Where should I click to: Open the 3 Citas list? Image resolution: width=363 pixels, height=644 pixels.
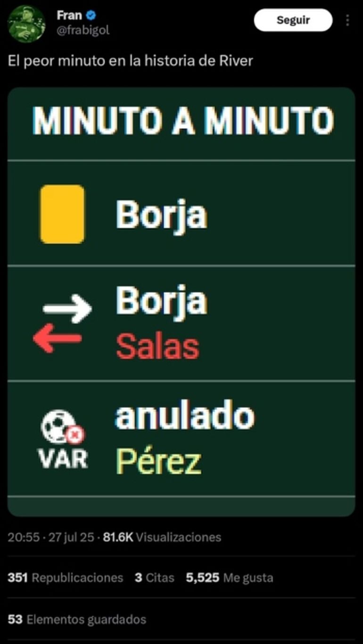pos(154,578)
